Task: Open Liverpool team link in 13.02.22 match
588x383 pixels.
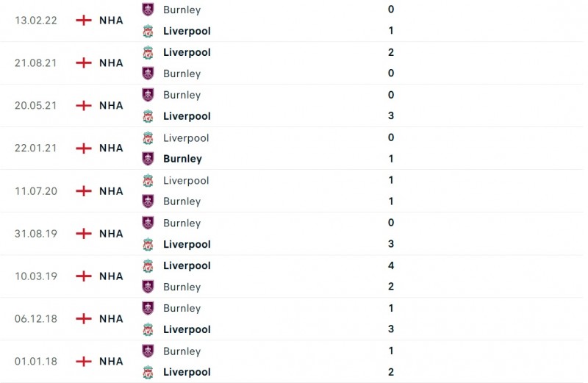Action: [x=187, y=31]
